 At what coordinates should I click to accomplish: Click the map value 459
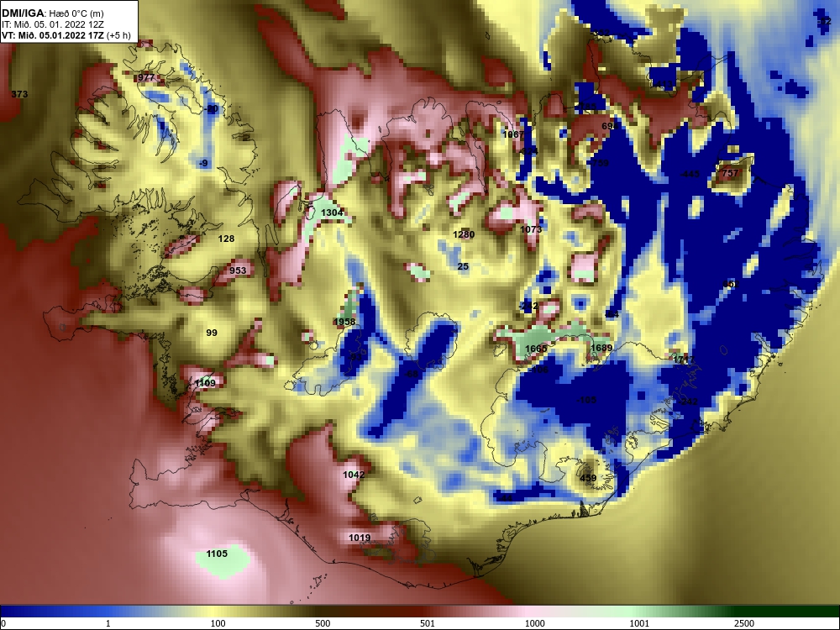pos(588,479)
